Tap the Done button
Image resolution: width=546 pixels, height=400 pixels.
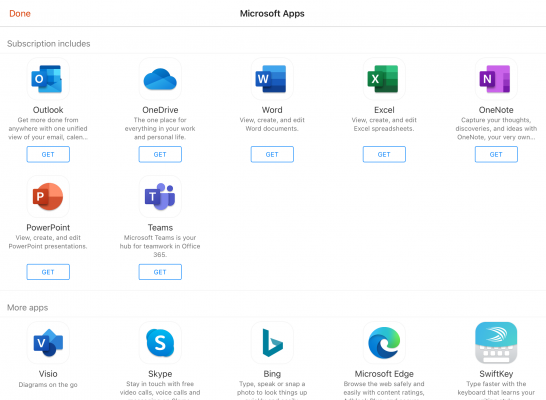pyautogui.click(x=20, y=14)
